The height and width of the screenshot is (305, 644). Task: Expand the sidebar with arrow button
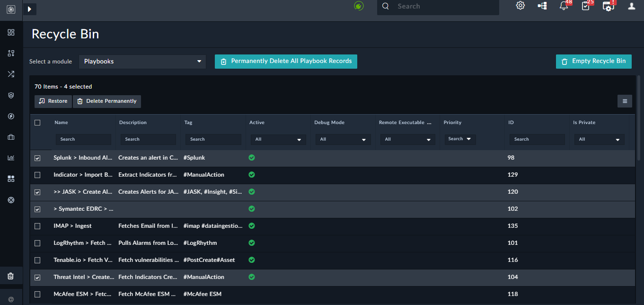point(29,9)
